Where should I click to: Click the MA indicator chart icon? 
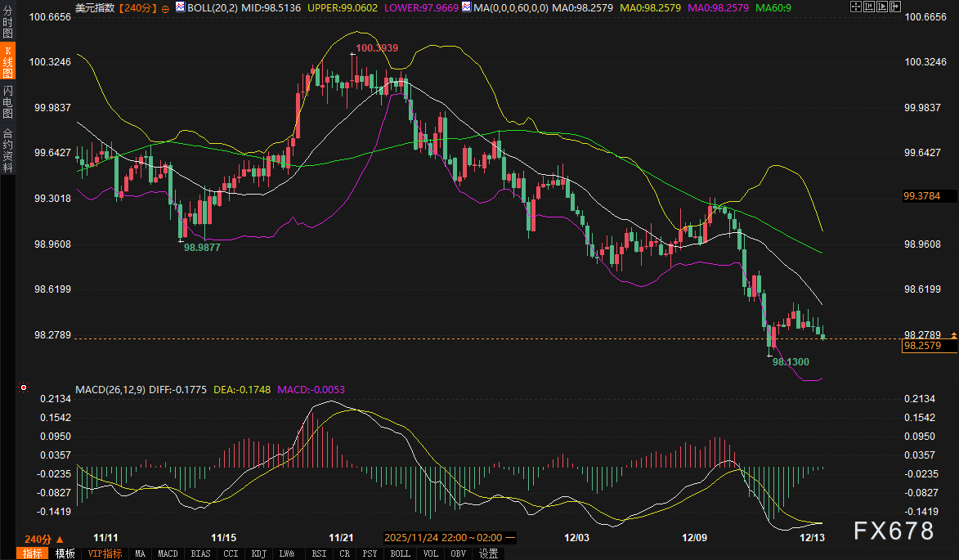pos(465,8)
